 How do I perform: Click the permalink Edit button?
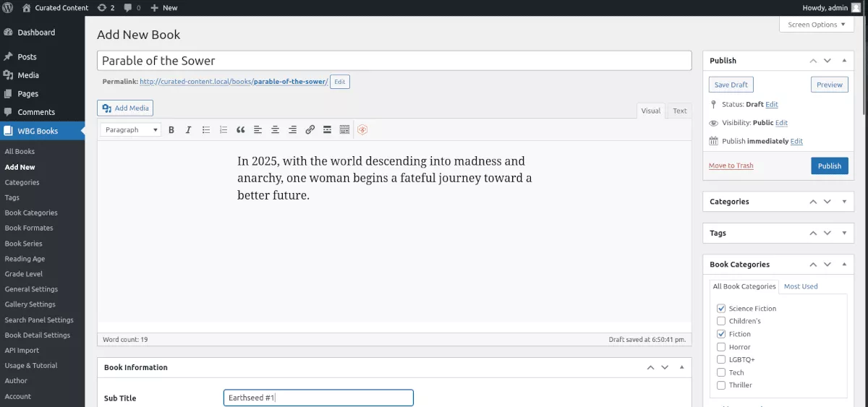[340, 82]
